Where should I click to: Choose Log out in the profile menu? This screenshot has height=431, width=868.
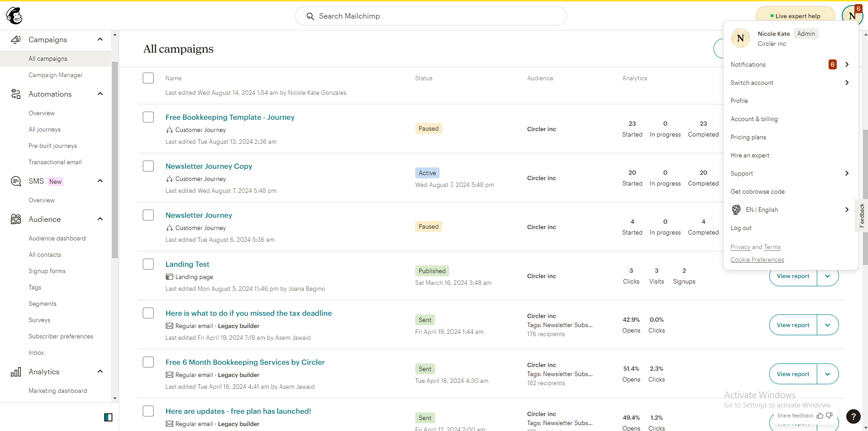click(x=741, y=228)
